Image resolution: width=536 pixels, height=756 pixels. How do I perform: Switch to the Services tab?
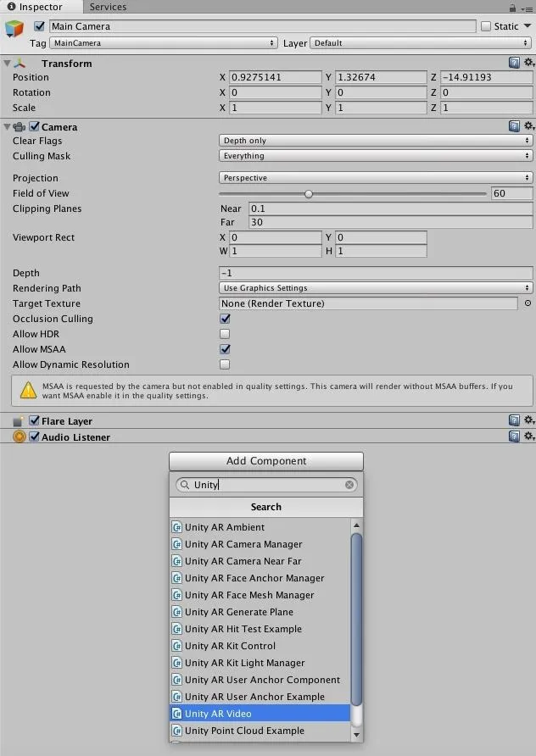pyautogui.click(x=108, y=7)
